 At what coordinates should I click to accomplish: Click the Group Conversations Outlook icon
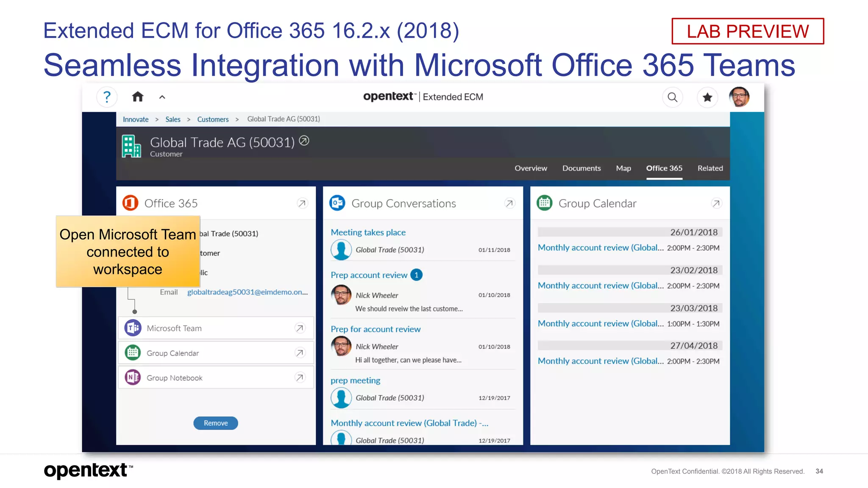tap(338, 203)
